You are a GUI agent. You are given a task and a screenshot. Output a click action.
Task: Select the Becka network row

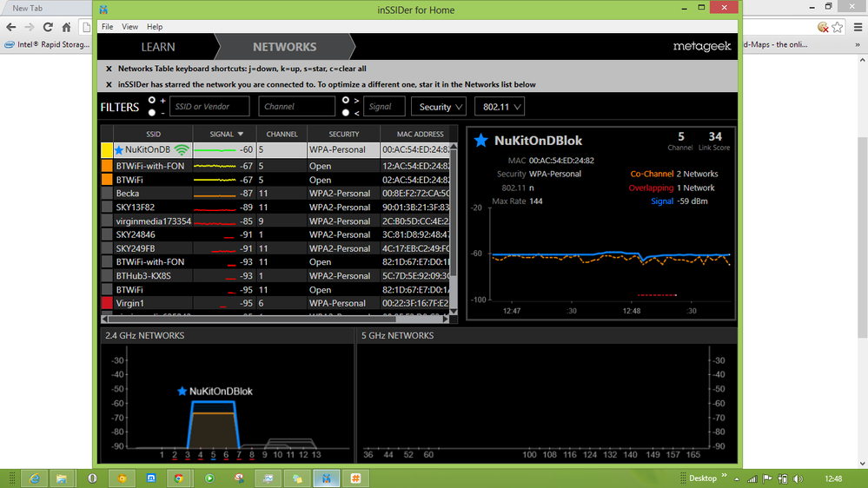click(x=275, y=194)
